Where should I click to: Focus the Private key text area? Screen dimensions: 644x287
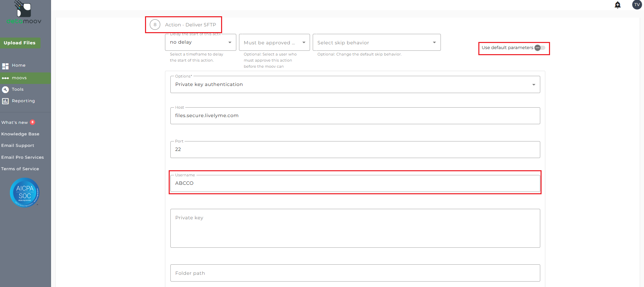pos(355,228)
